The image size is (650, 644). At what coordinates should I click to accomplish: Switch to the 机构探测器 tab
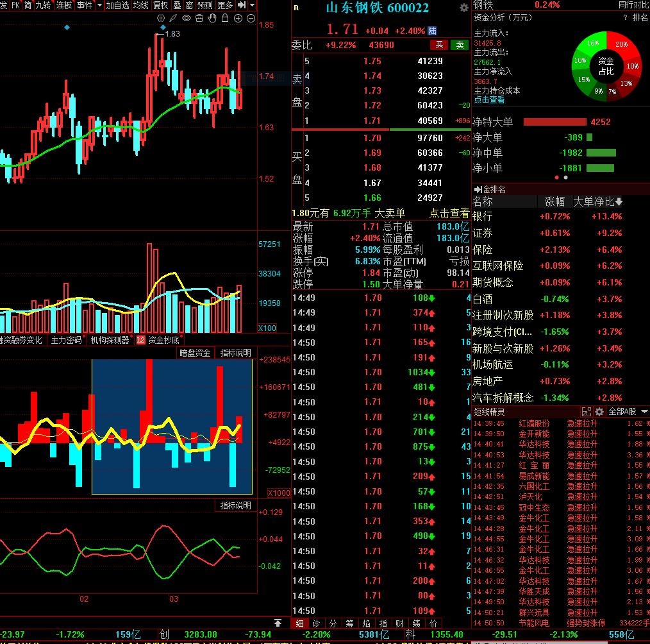tap(110, 340)
